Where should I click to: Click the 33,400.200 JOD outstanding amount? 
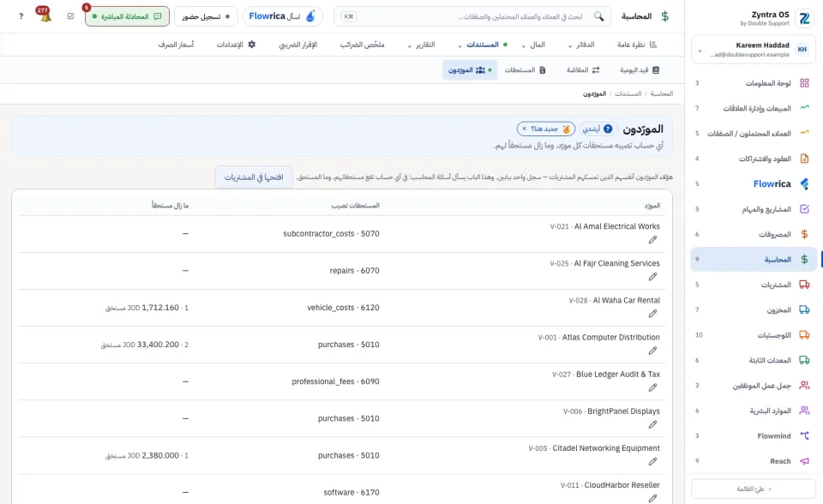(x=145, y=345)
